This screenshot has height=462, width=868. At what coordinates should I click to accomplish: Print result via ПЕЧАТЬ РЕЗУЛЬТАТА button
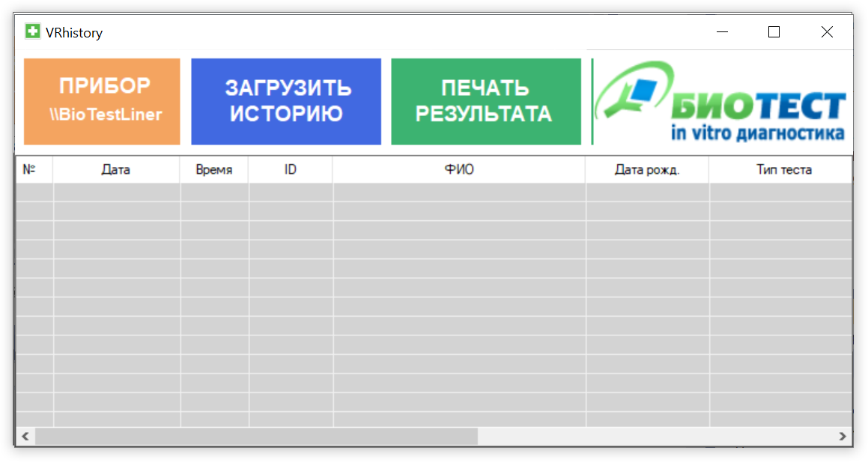(x=486, y=101)
